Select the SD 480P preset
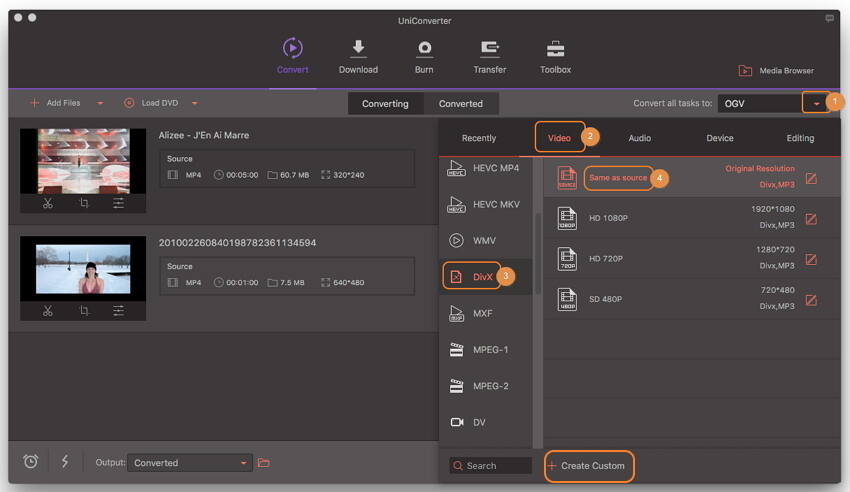The height and width of the screenshot is (492, 850). (x=691, y=299)
